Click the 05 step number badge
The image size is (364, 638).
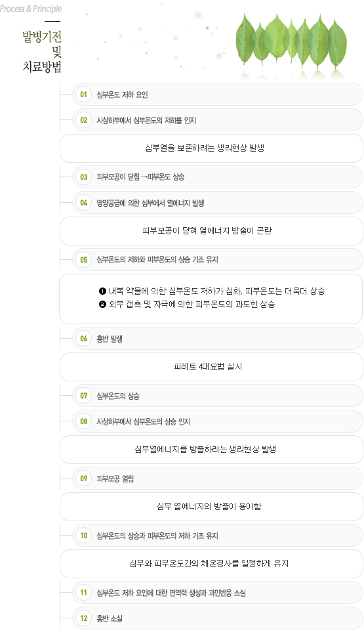point(83,260)
